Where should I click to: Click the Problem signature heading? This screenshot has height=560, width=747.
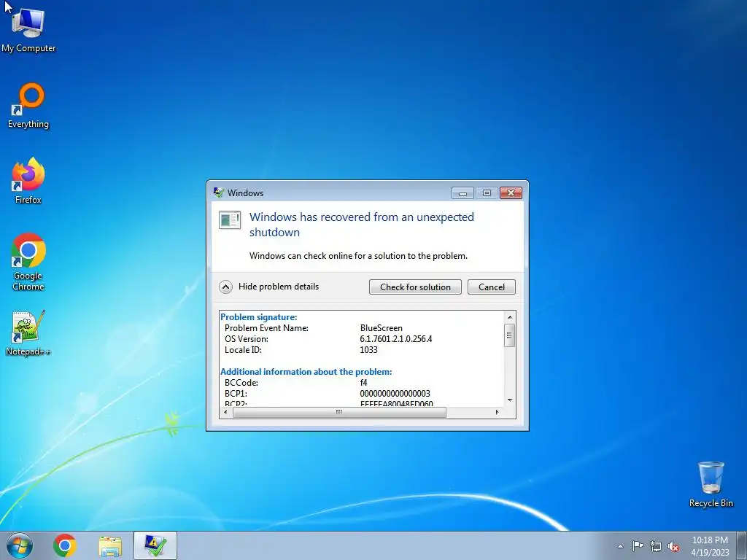[259, 316]
